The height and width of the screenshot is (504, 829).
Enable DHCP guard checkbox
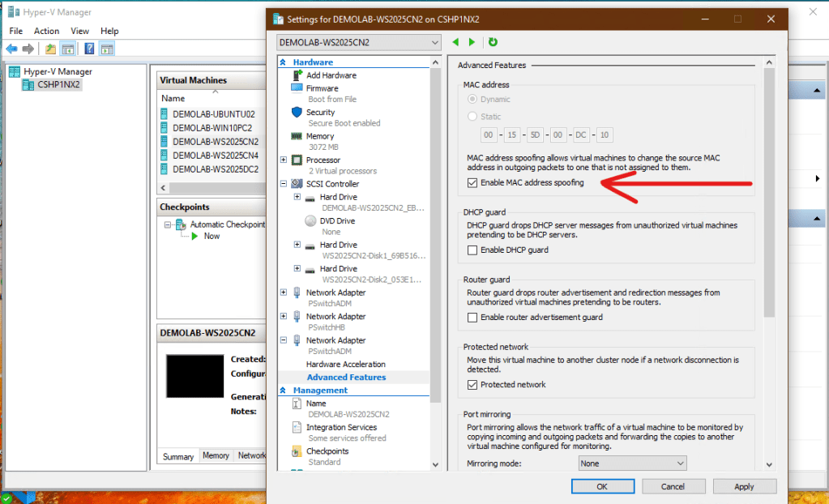pos(472,250)
